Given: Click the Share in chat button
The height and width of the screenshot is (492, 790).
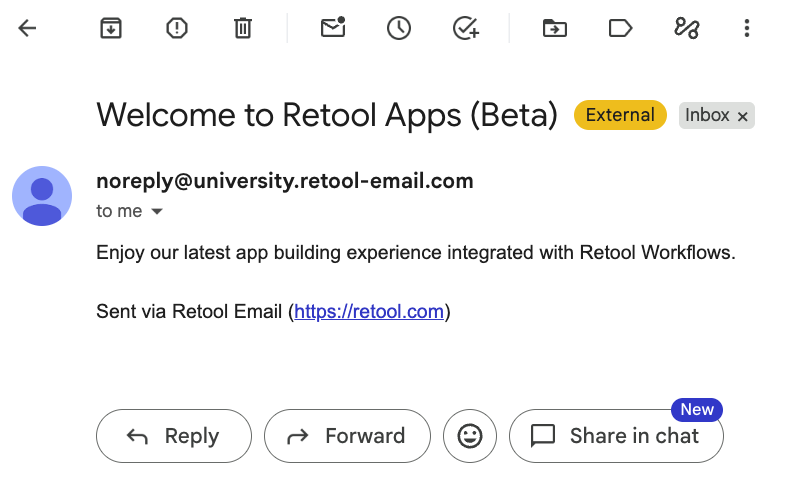Looking at the screenshot, I should tap(616, 436).
